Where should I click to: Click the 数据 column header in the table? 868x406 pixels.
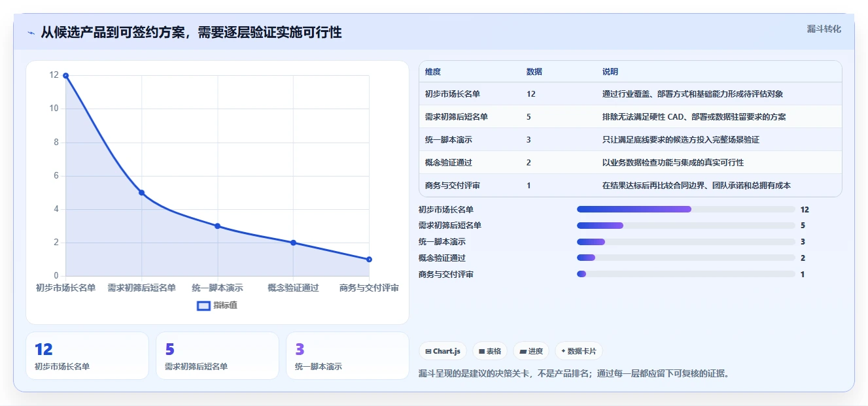point(534,72)
